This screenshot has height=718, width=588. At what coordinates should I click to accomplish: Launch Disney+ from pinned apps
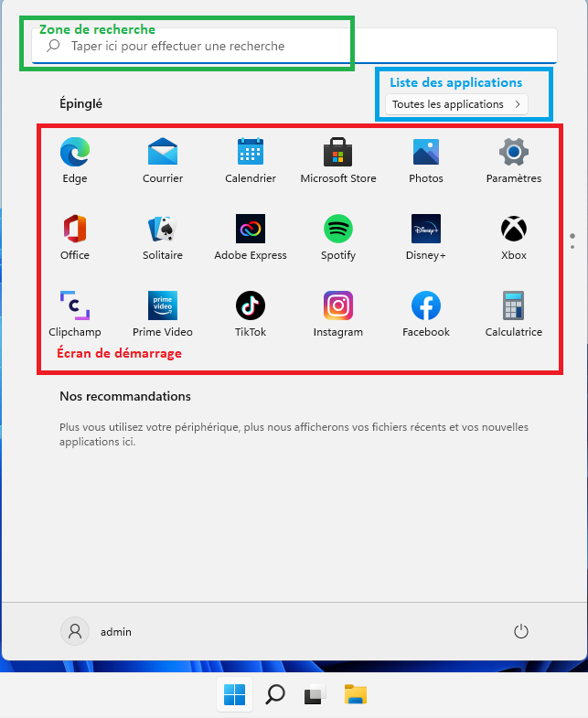click(426, 229)
